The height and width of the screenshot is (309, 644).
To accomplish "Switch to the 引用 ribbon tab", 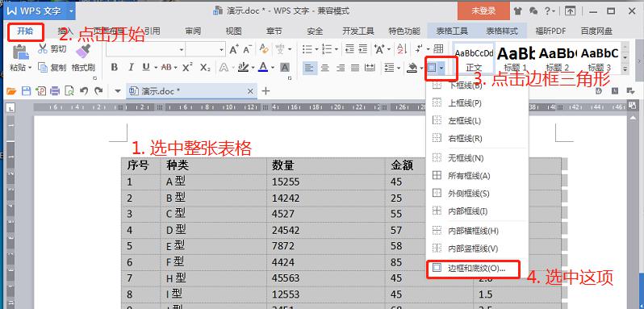I will (152, 31).
